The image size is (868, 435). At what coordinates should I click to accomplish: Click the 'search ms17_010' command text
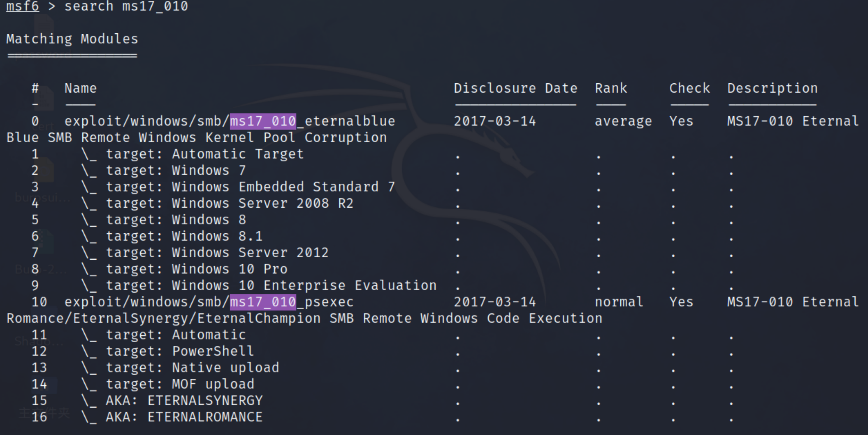[126, 6]
